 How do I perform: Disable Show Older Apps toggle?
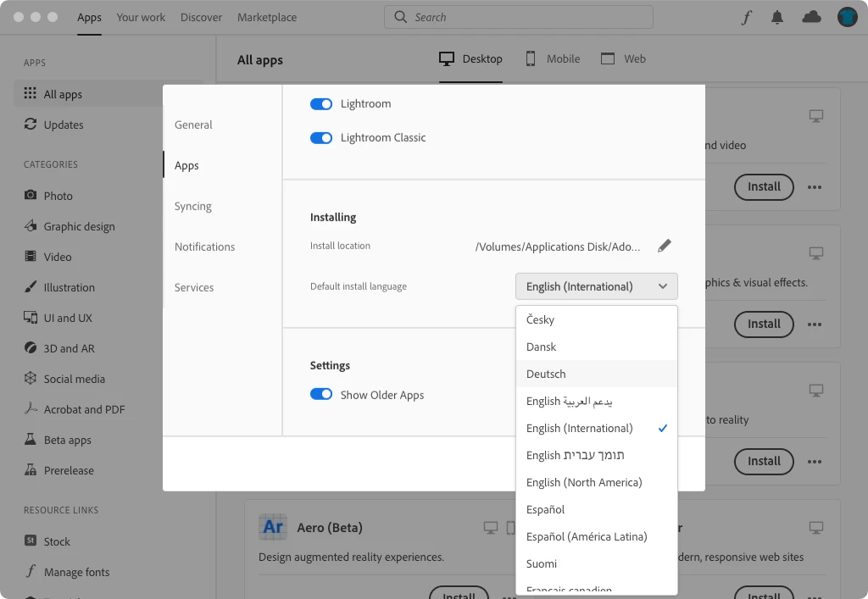321,394
